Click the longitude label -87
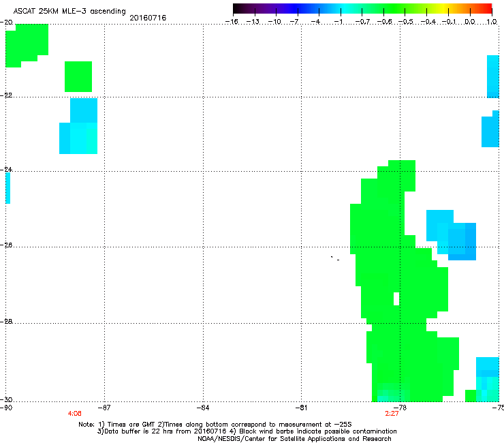504x443 pixels. (x=104, y=408)
